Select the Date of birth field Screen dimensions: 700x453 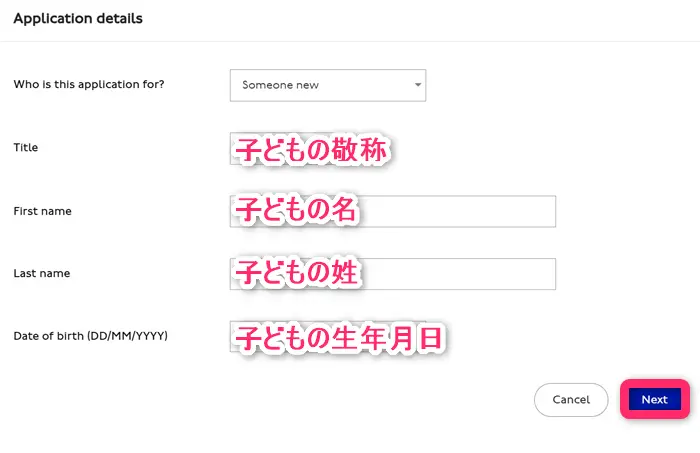(338, 338)
